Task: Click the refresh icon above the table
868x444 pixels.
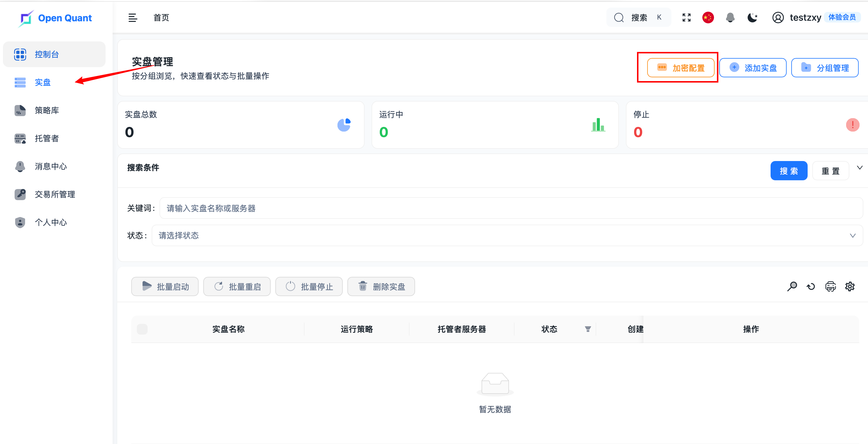Action: tap(811, 286)
